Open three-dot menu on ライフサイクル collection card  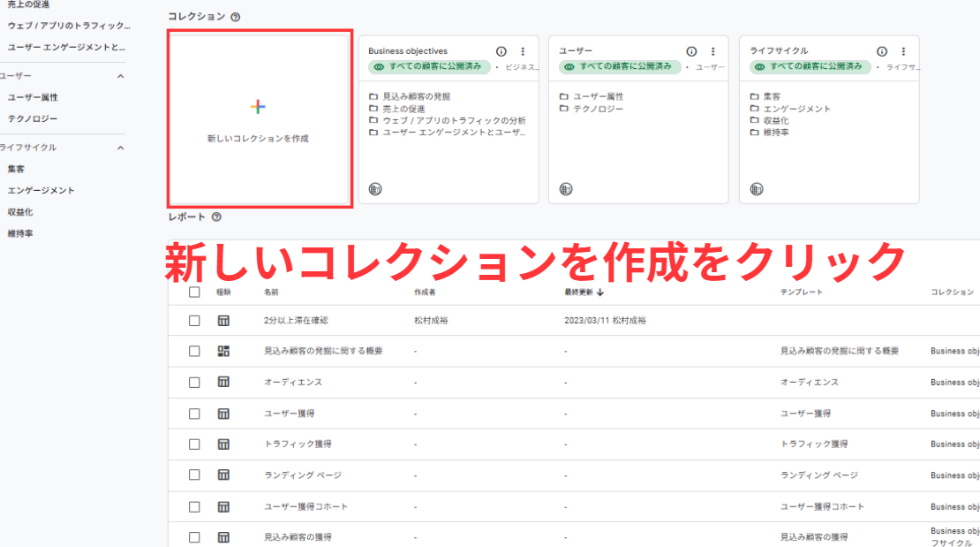pyautogui.click(x=903, y=51)
